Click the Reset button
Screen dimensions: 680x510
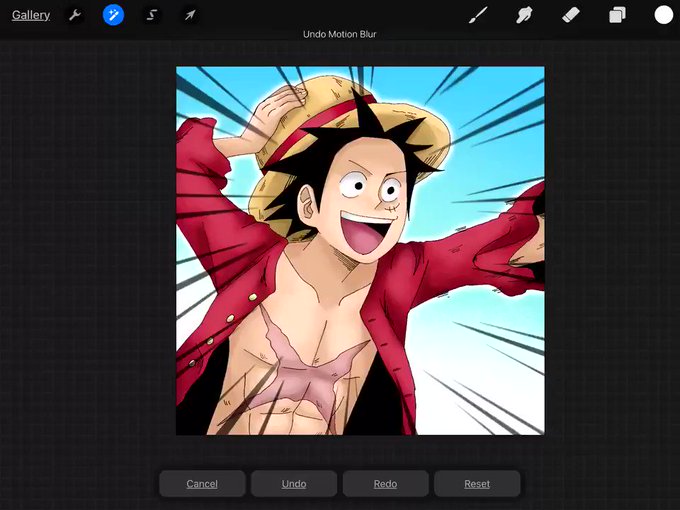click(477, 484)
